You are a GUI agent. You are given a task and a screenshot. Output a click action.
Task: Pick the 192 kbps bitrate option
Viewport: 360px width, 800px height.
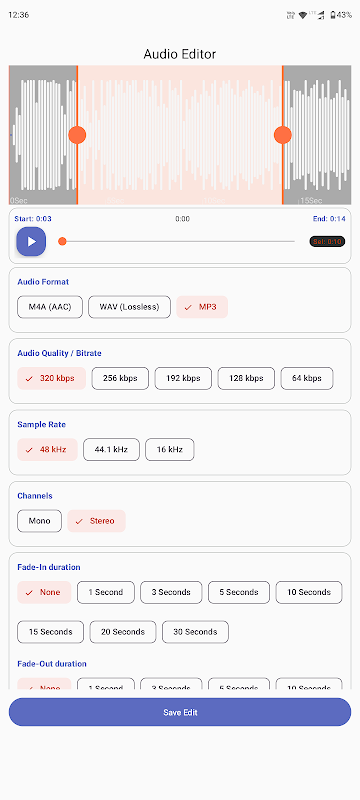[x=183, y=379]
